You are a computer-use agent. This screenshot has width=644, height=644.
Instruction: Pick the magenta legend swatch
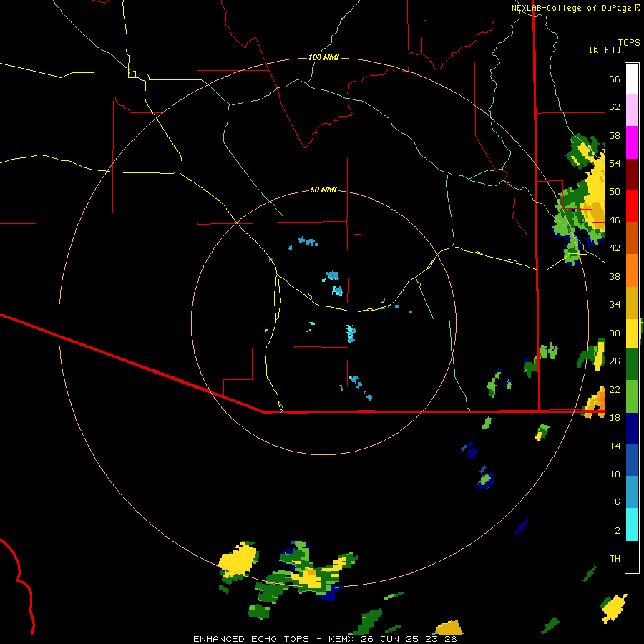click(632, 142)
